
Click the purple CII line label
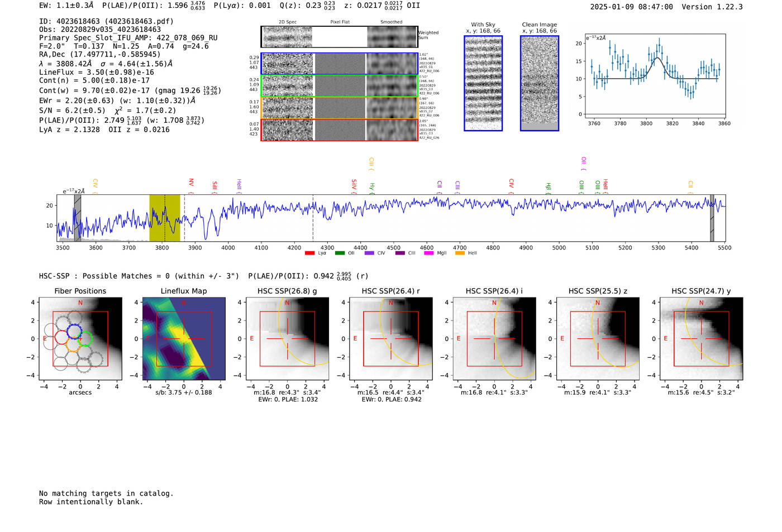(x=440, y=187)
